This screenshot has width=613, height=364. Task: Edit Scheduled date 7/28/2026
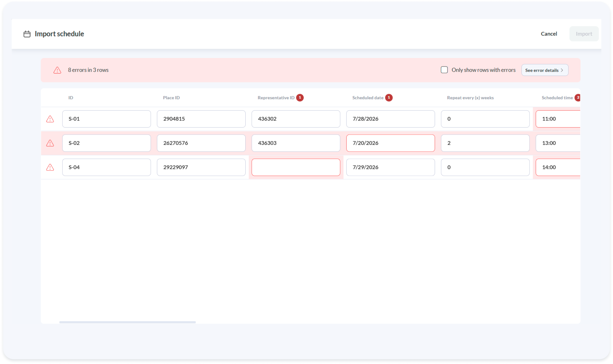click(x=390, y=119)
